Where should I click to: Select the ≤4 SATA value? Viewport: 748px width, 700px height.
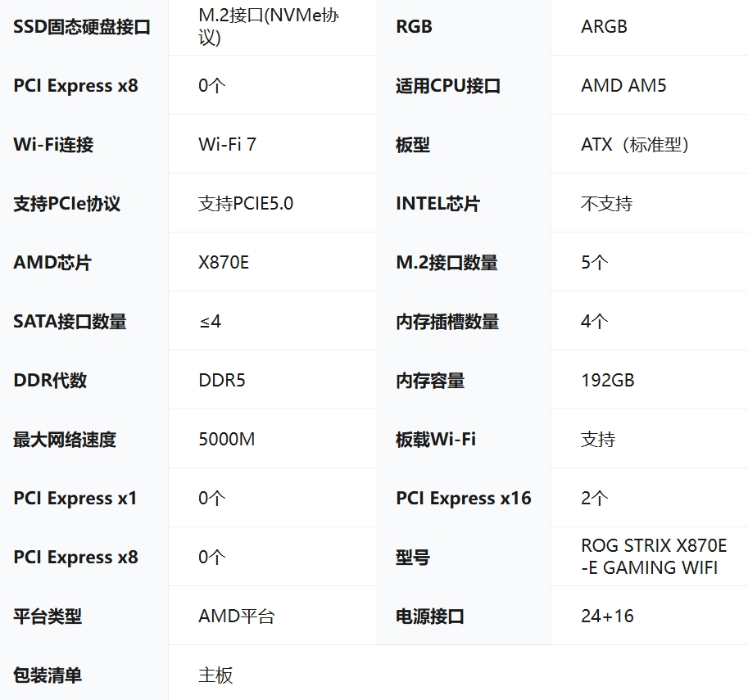click(x=210, y=322)
